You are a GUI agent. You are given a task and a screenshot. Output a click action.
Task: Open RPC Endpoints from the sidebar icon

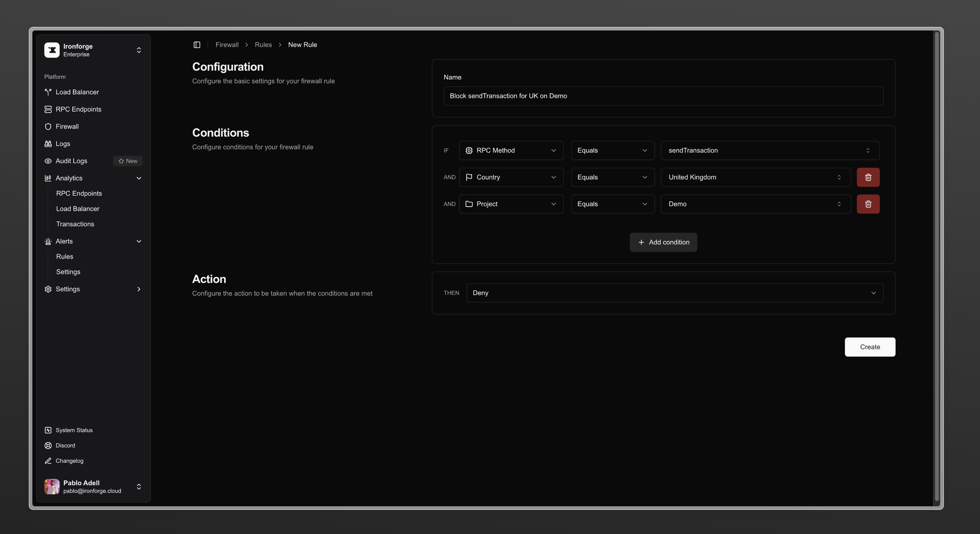[48, 109]
